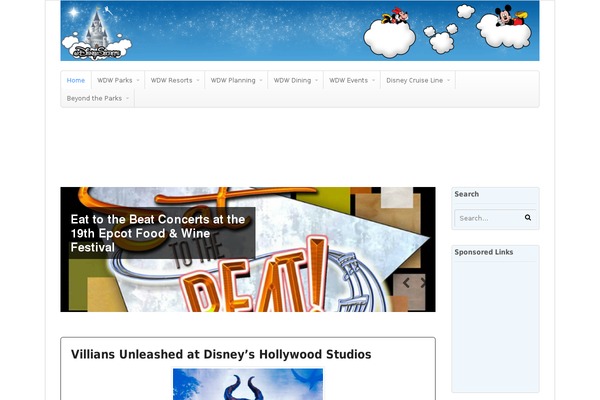Image resolution: width=600 pixels, height=400 pixels.
Task: Click the Sponsored Links heading
Action: point(484,252)
